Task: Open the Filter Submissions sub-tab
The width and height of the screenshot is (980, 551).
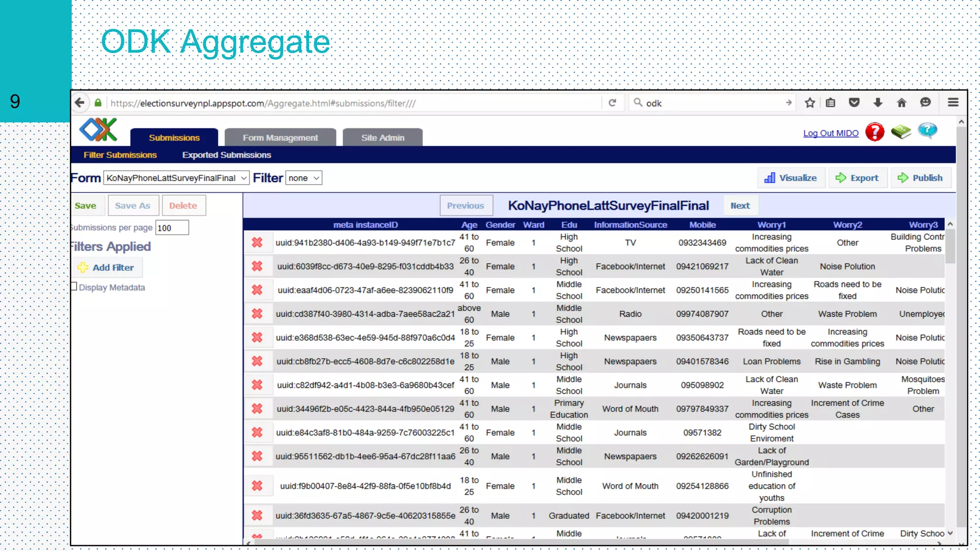Action: click(120, 155)
